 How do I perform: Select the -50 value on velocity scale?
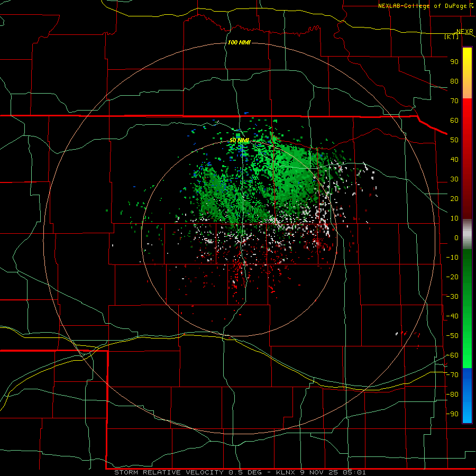click(x=452, y=335)
